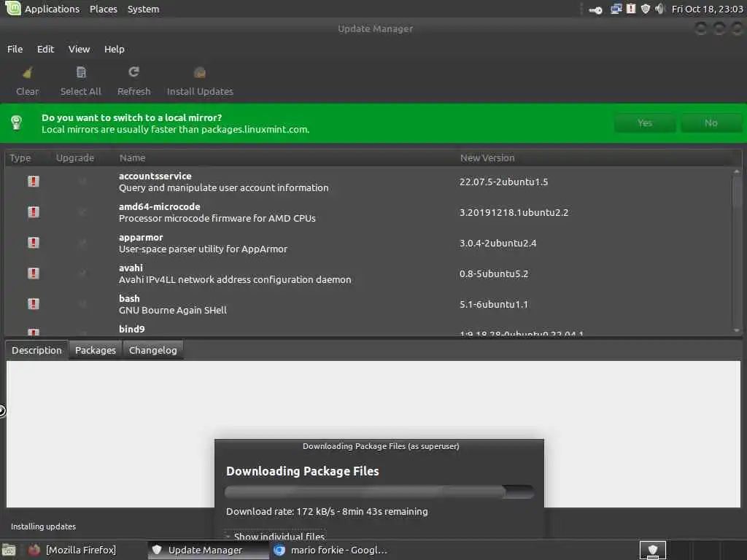Click the Chromium icon of mario forkie taskbar entry
Image resolution: width=747 pixels, height=560 pixels.
(x=279, y=550)
